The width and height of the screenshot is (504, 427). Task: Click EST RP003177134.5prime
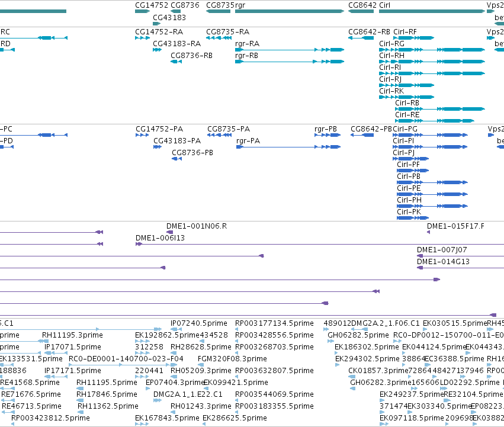pyautogui.click(x=274, y=324)
